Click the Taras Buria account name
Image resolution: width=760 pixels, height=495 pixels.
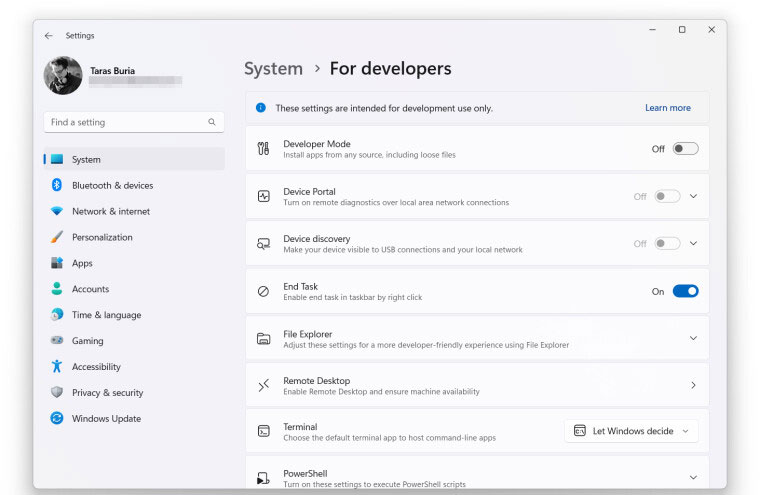coord(112,71)
